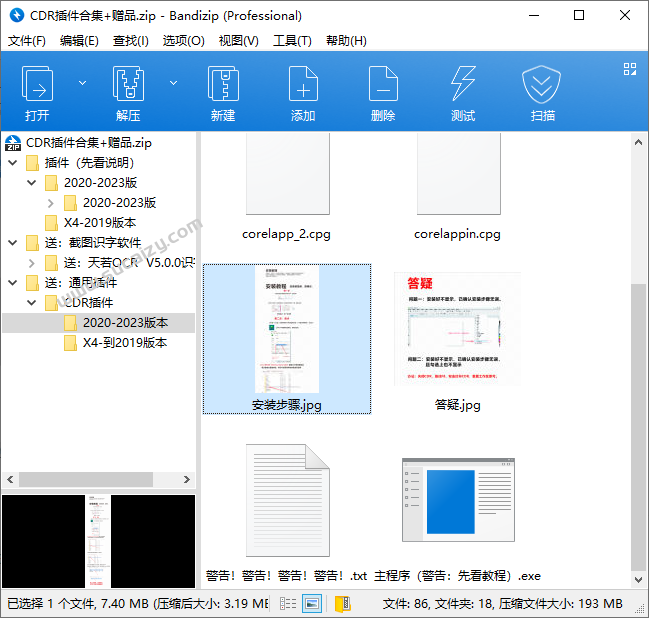The height and width of the screenshot is (618, 649).
Task: Expand the nested 2020-2023版 subfolder
Action: pyautogui.click(x=52, y=203)
